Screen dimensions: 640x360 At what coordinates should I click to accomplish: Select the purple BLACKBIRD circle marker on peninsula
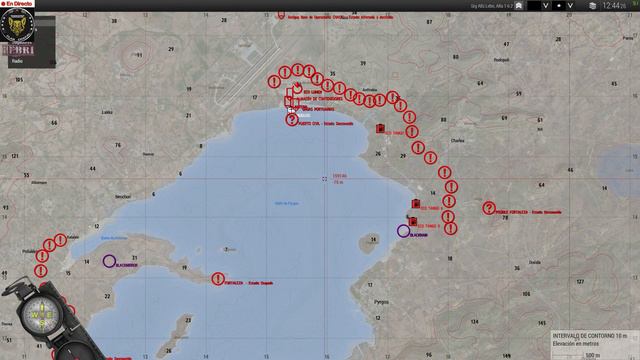point(109,261)
